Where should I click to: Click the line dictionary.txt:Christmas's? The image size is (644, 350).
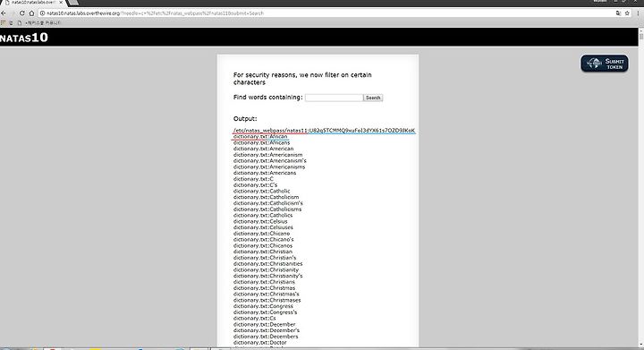tap(267, 295)
